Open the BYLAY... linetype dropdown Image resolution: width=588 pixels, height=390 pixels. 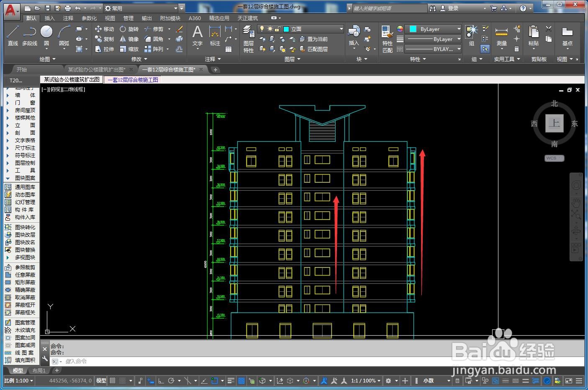[433, 49]
